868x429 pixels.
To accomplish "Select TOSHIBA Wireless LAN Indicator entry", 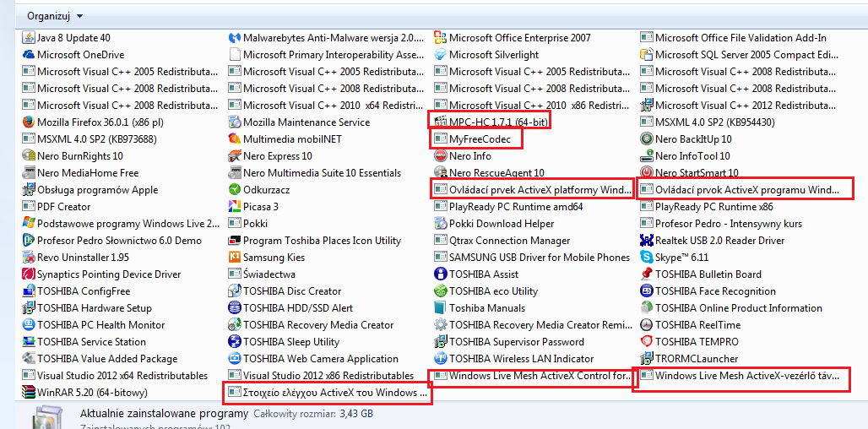I will tap(514, 359).
